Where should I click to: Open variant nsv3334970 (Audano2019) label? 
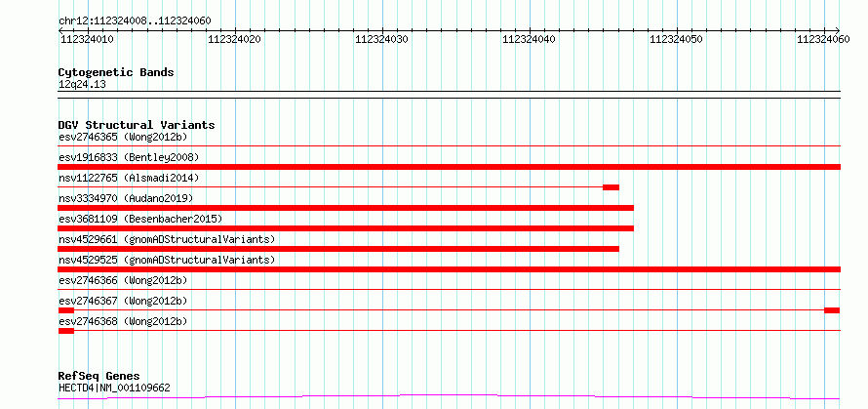tap(126, 198)
